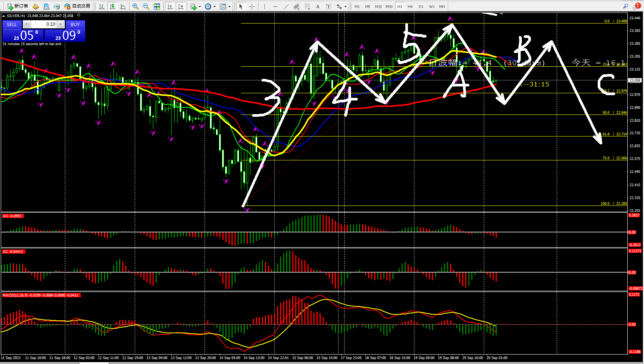Viewport: 644px width, 364px height.
Task: Select the Fibonacci retracement tool
Action: [307, 6]
